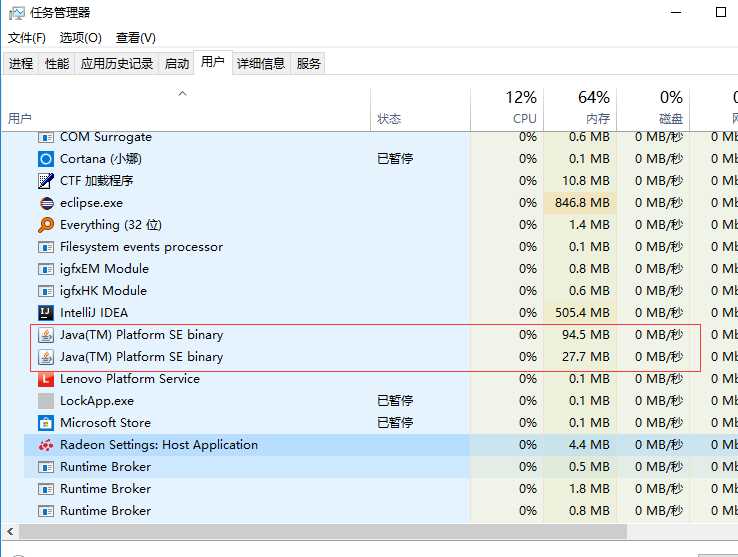Click the COM Surrogate process icon

click(46, 137)
